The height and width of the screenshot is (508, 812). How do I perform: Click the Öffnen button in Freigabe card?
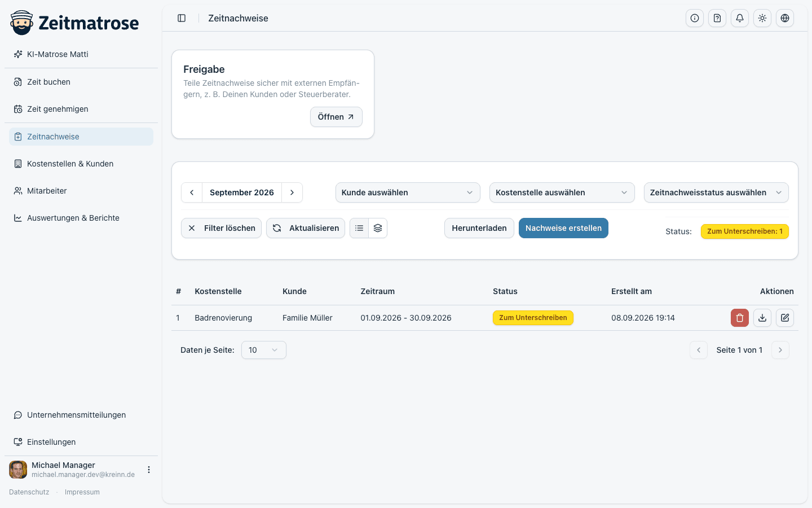[x=336, y=117]
